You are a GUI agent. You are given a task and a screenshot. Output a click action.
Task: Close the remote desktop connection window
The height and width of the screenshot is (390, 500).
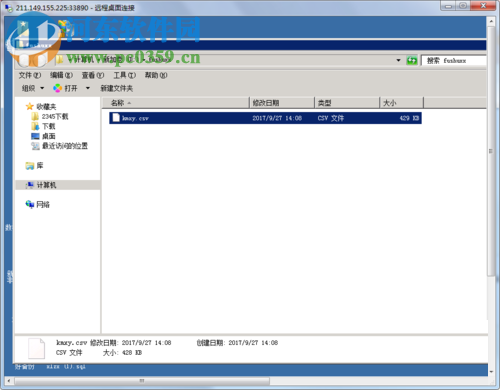tap(483, 6)
